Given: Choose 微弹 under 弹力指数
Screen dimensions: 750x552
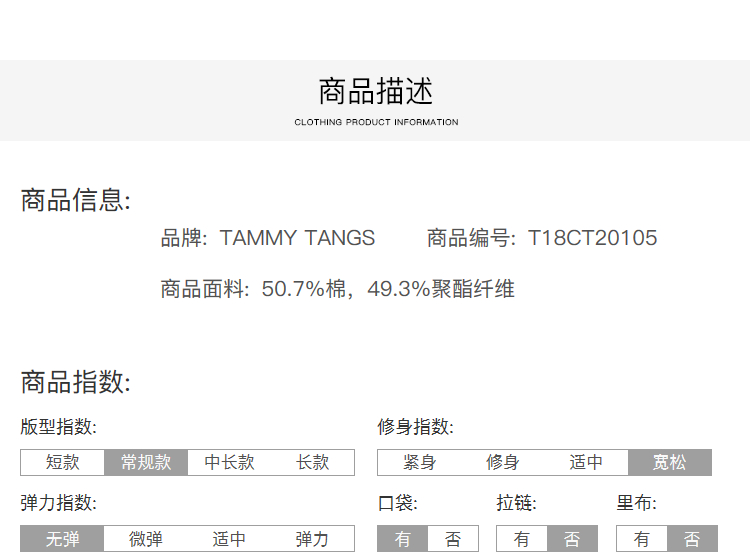Looking at the screenshot, I should (x=146, y=539).
